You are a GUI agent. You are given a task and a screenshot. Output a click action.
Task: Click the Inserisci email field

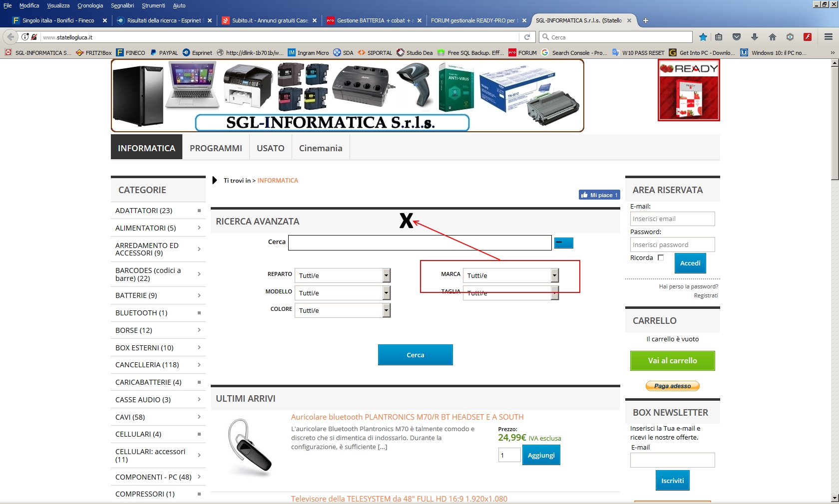[673, 219]
